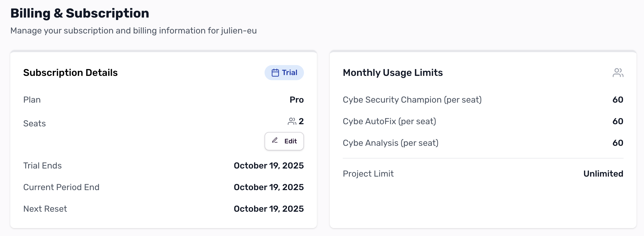The width and height of the screenshot is (644, 236).
Task: Click the Current Period End date
Action: (x=269, y=187)
